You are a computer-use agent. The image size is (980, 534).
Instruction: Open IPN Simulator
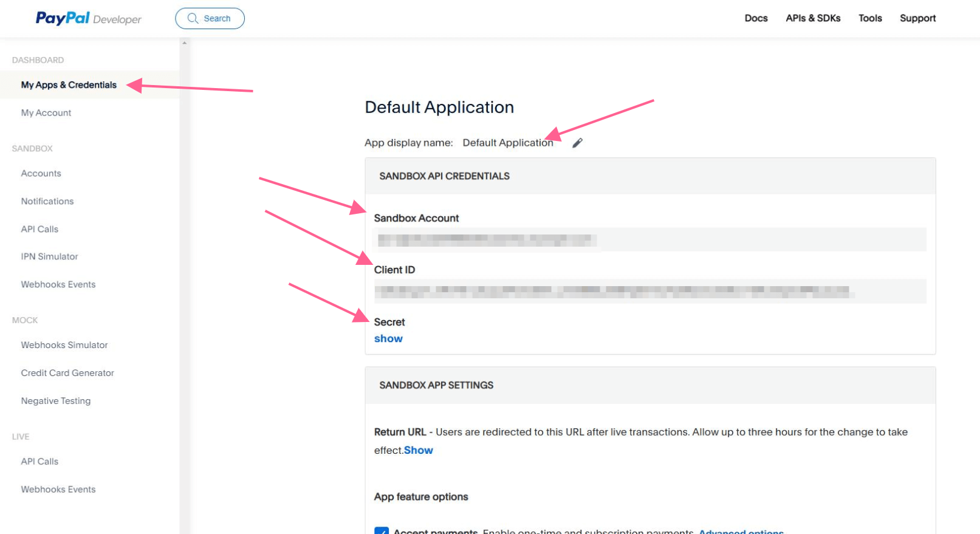coord(50,256)
